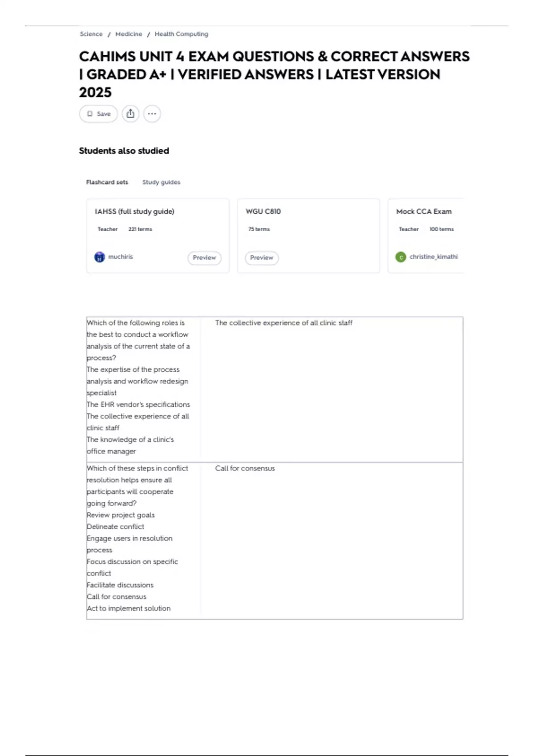Open the three-dot more options menu
The image size is (534, 756).
point(152,114)
